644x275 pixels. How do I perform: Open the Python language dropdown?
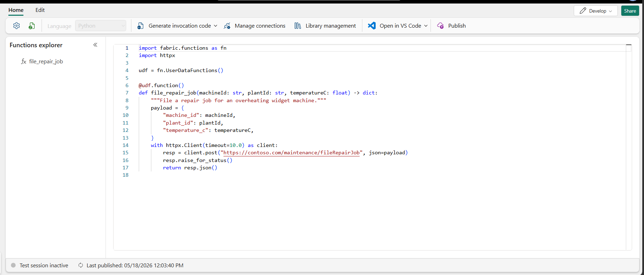point(101,26)
